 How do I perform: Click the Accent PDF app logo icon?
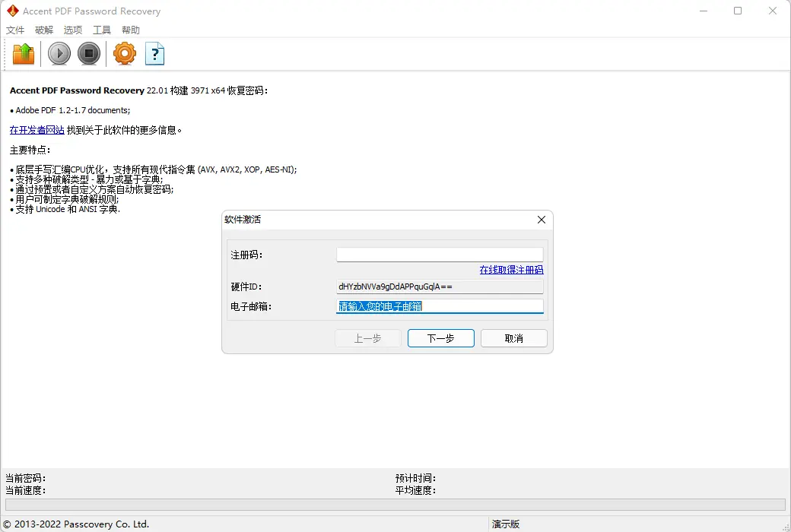pos(12,11)
